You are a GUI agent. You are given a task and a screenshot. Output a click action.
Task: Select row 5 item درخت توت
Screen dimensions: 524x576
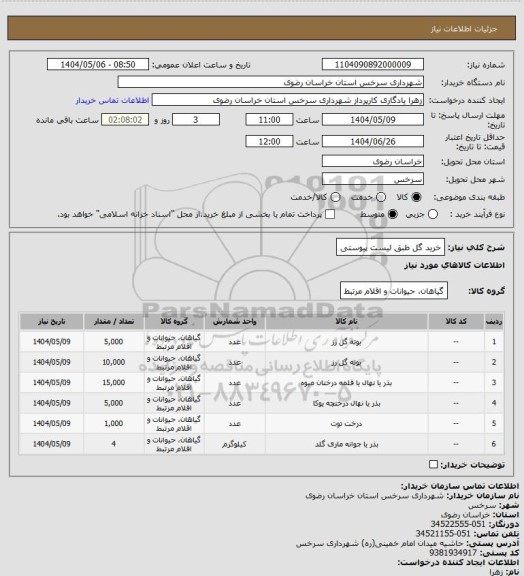tap(346, 424)
